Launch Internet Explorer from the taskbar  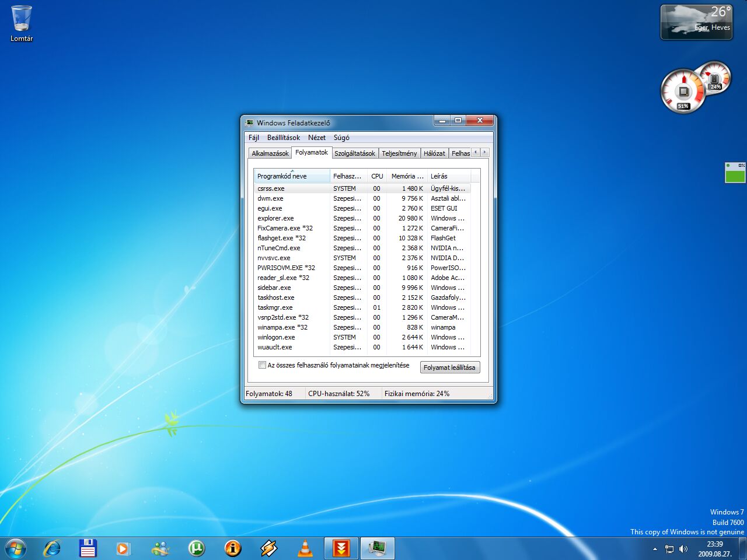pos(52,548)
